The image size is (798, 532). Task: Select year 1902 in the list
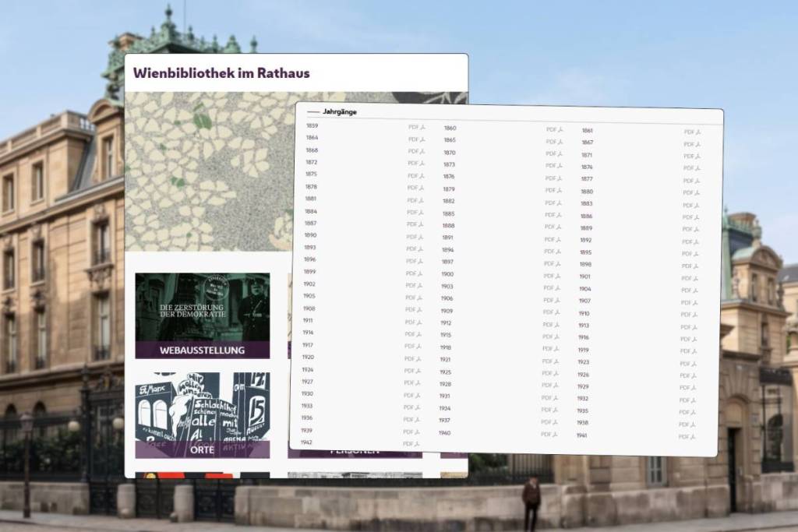[309, 284]
